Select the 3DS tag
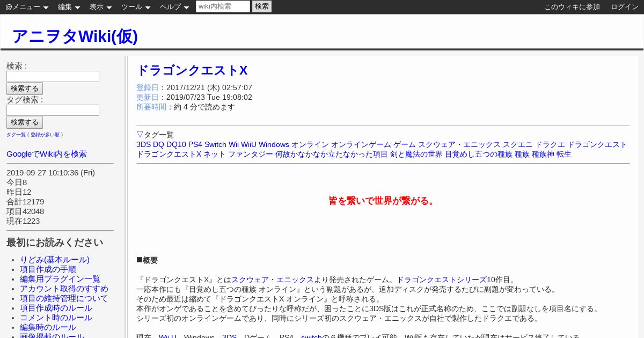The height and width of the screenshot is (338, 644). [143, 144]
